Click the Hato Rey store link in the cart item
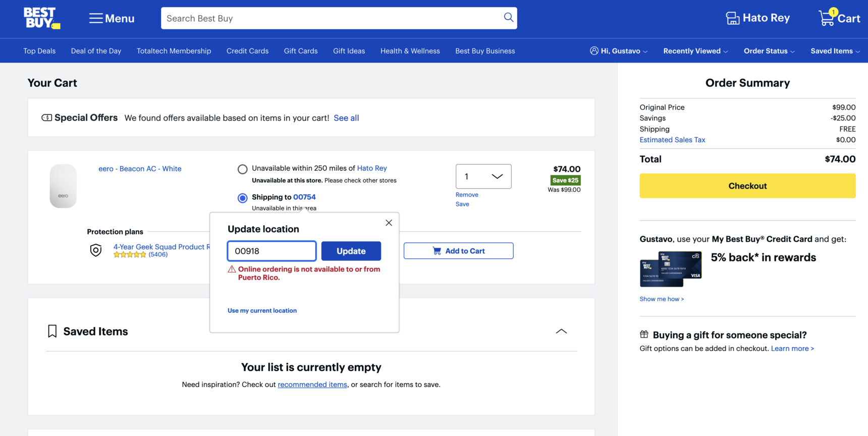The image size is (868, 436). tap(372, 168)
